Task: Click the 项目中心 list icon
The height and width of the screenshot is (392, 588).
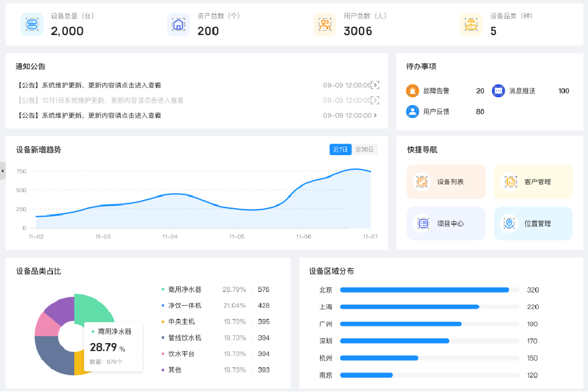Action: coord(422,224)
